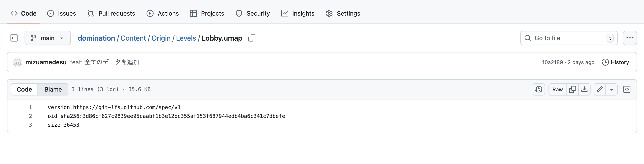
Task: Go to the Actions tab
Action: click(x=163, y=14)
